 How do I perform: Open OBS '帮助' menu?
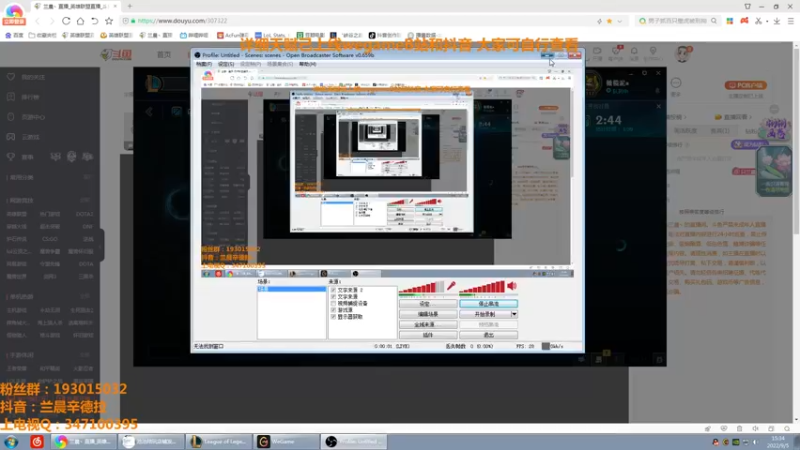307,64
